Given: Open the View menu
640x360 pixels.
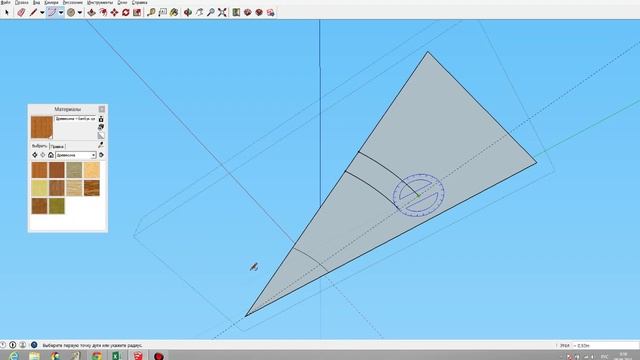Looking at the screenshot, I should click(x=36, y=2).
